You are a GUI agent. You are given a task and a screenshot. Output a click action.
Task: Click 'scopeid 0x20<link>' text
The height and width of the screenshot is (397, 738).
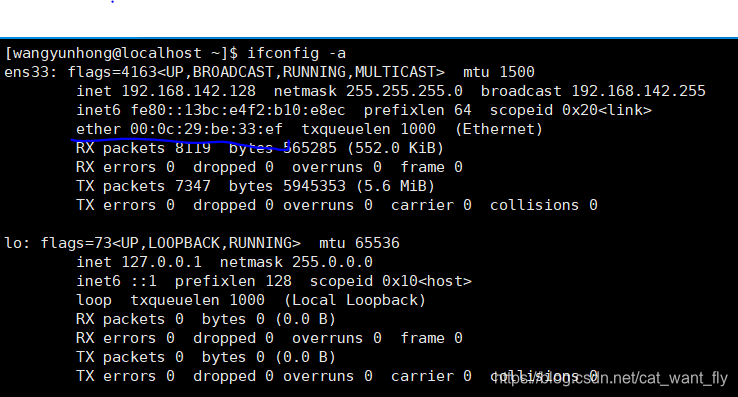[570, 110]
